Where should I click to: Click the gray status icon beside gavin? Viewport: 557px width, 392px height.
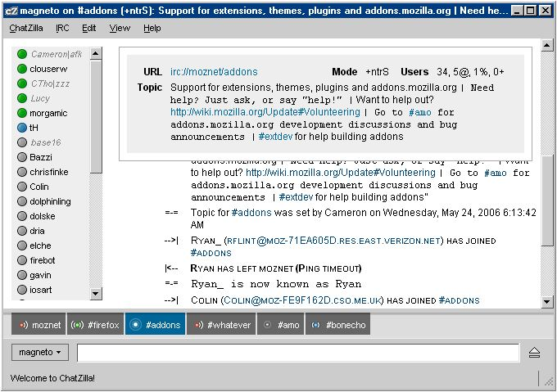[x=22, y=275]
